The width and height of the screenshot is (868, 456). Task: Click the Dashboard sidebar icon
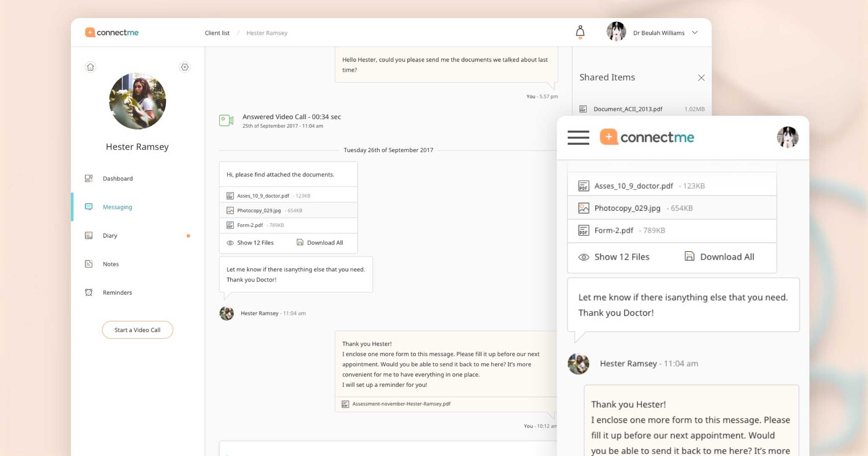click(x=89, y=179)
